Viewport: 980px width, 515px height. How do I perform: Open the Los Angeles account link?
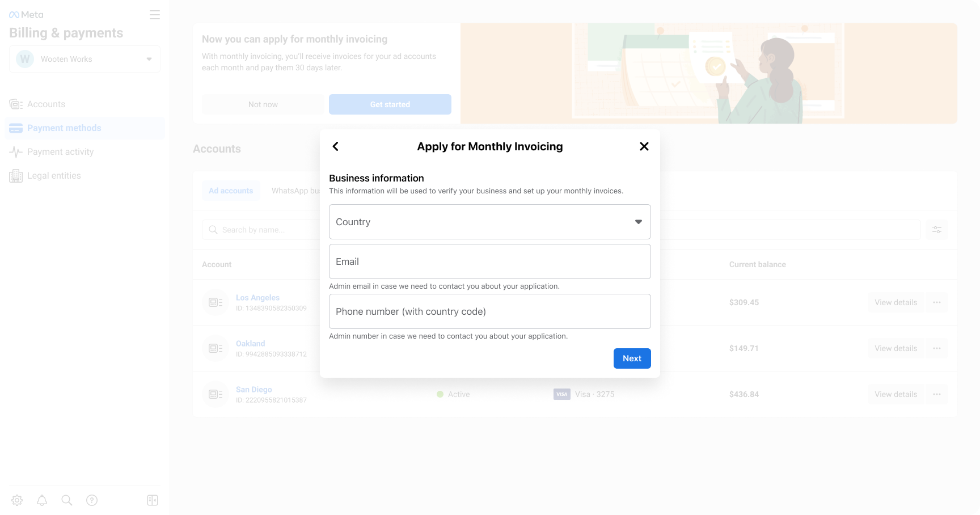coord(257,298)
